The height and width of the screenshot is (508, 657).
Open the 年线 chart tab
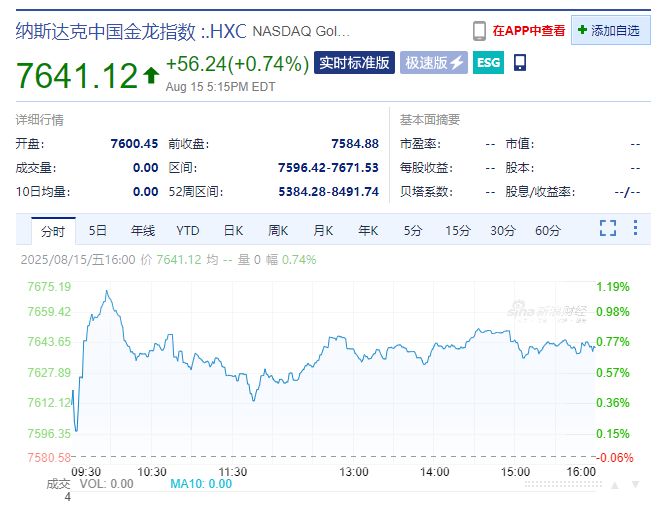tap(142, 231)
